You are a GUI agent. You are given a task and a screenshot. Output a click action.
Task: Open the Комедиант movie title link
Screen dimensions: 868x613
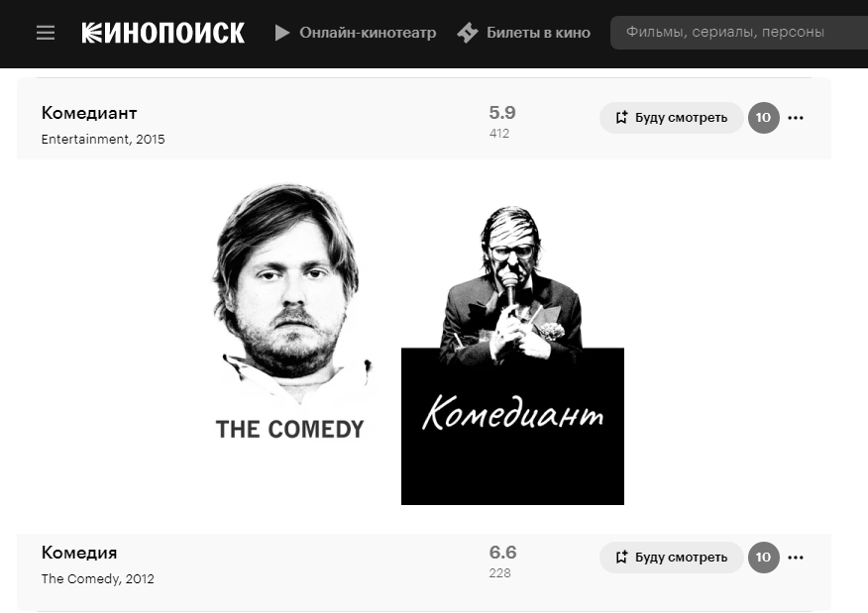89,113
